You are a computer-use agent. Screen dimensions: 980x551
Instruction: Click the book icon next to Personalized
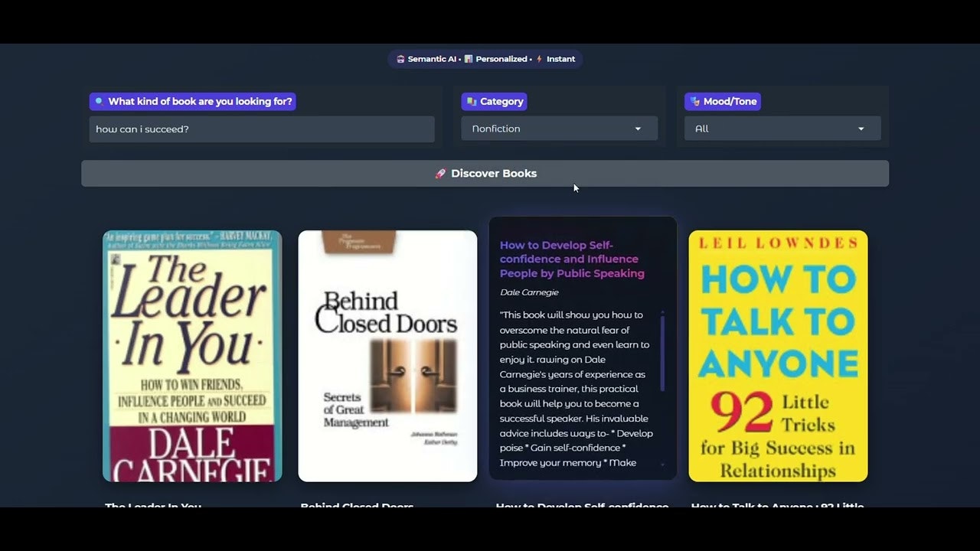pyautogui.click(x=469, y=58)
